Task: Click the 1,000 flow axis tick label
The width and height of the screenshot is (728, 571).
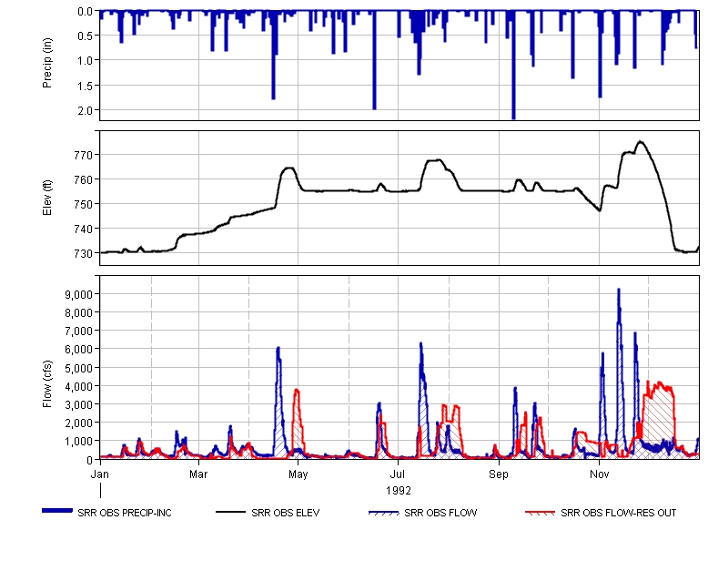Action: coord(79,442)
